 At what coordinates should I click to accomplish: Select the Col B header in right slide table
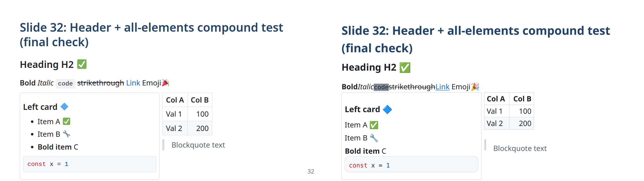pyautogui.click(x=522, y=99)
